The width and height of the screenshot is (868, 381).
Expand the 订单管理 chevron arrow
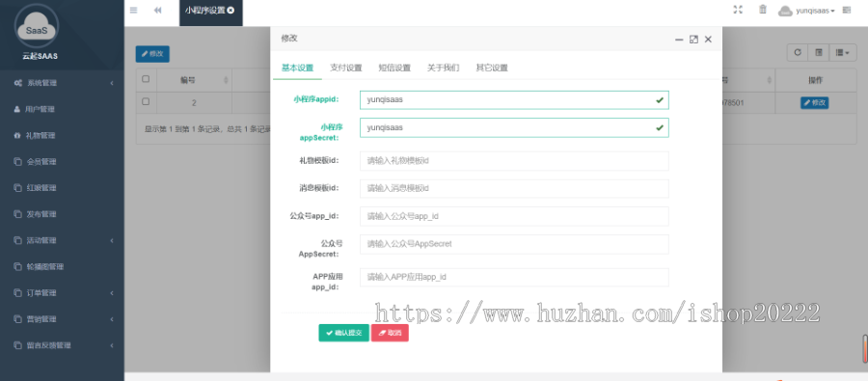[112, 293]
